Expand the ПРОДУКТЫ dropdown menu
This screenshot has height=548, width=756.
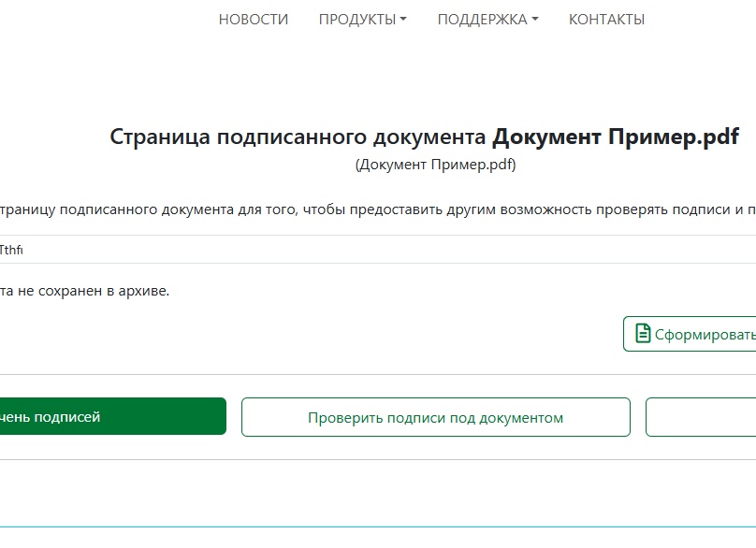tap(363, 20)
